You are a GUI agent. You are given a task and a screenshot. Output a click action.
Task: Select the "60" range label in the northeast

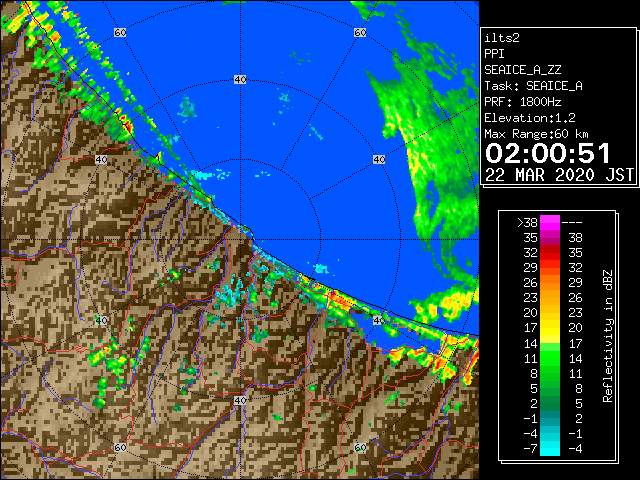click(x=360, y=32)
